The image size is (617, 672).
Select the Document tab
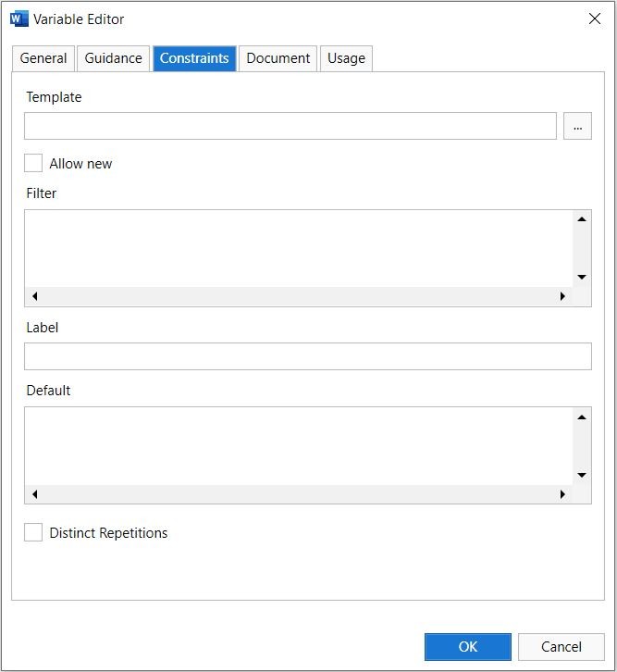pyautogui.click(x=278, y=58)
